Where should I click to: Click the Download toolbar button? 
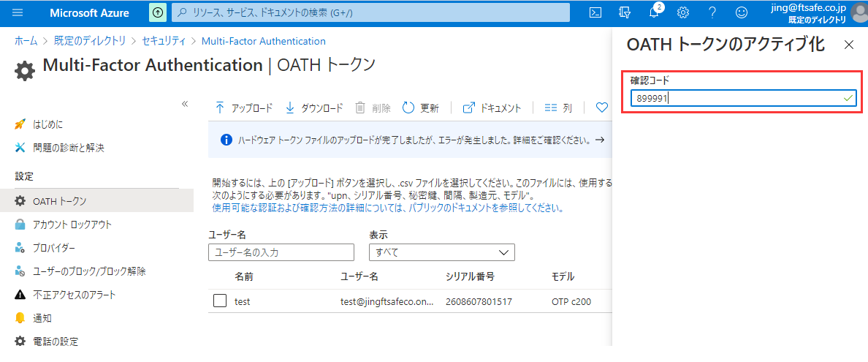coord(314,108)
